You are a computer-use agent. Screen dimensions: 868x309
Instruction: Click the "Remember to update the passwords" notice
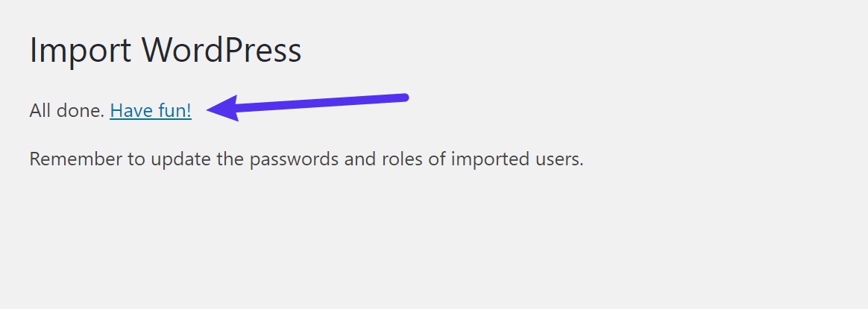(x=306, y=159)
